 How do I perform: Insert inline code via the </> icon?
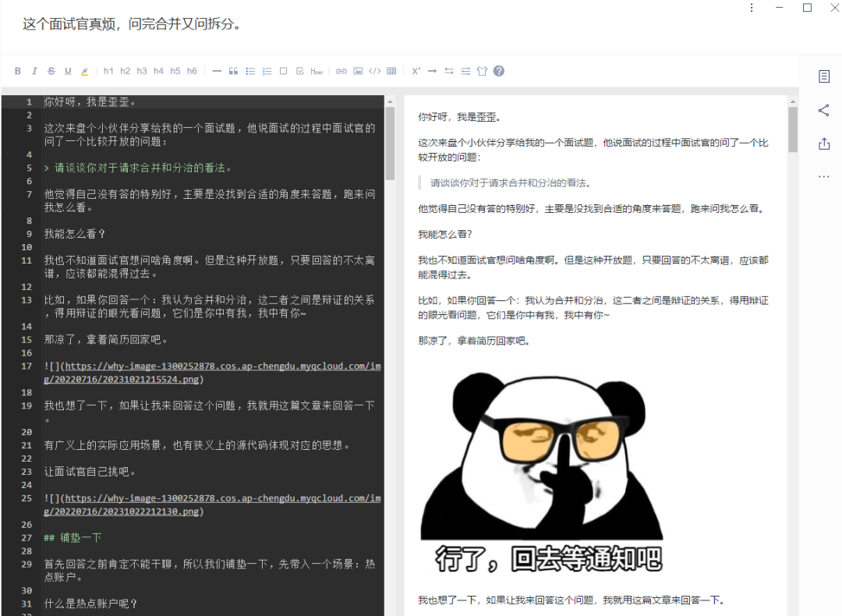tap(374, 70)
